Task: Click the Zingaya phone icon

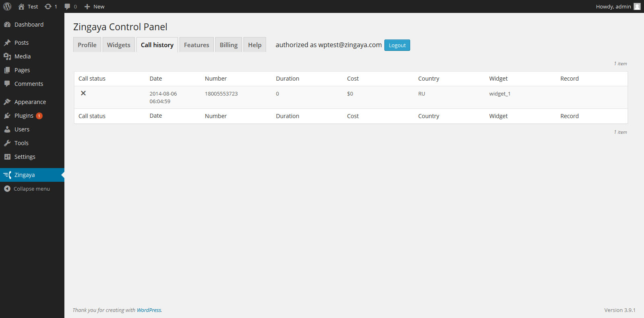Action: 7,175
